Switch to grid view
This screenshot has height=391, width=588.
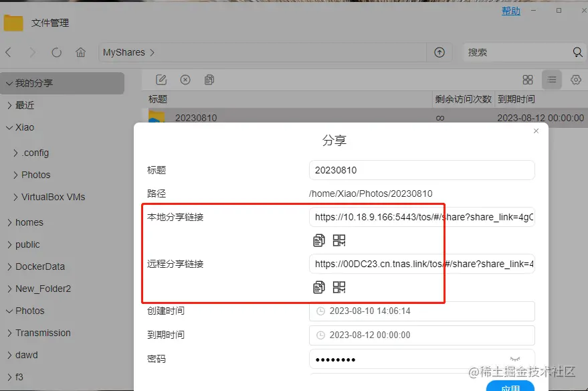click(528, 80)
